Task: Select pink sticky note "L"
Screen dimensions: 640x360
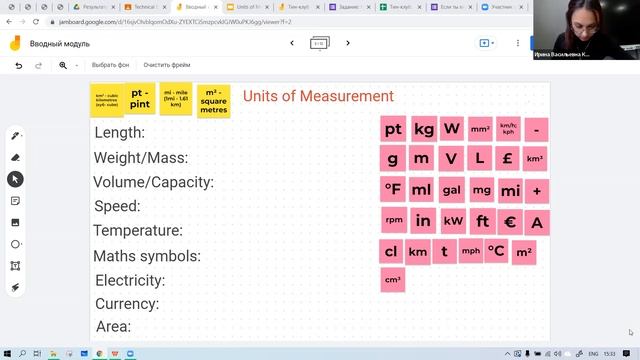Action: (480, 158)
